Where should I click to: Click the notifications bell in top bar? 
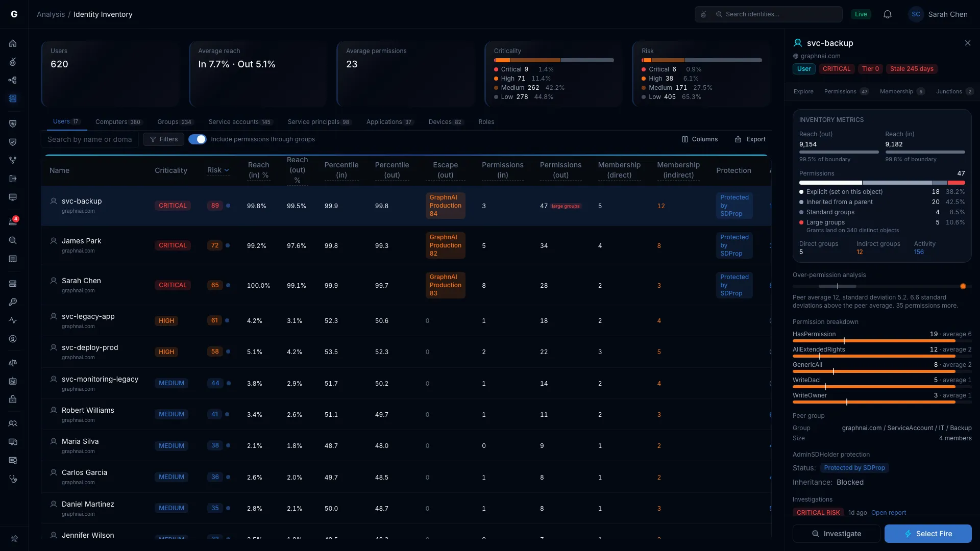(887, 14)
